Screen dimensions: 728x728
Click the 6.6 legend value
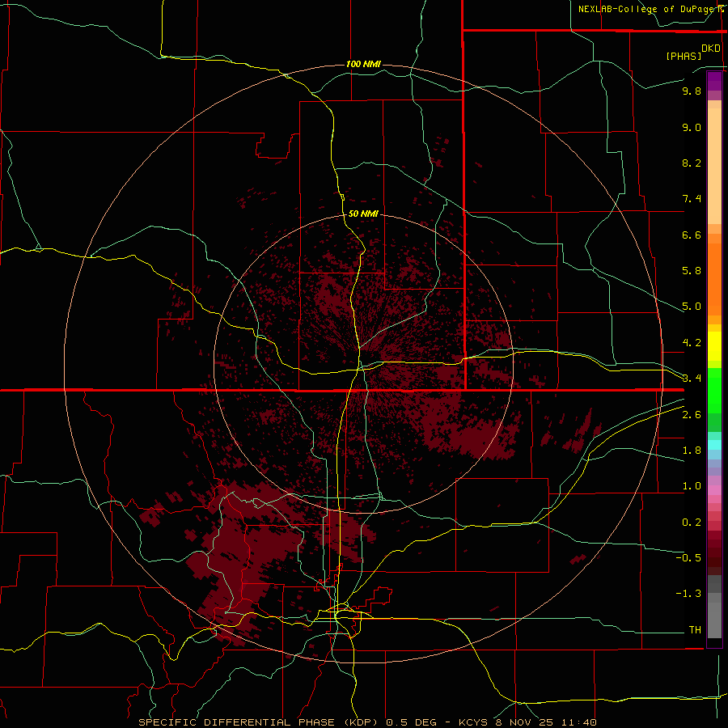point(692,235)
